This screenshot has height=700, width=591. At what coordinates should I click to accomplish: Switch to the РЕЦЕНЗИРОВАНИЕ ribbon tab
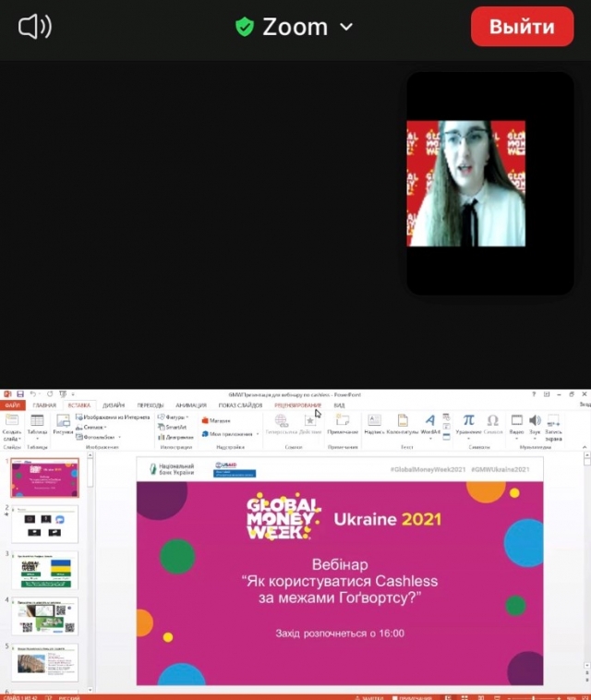297,405
